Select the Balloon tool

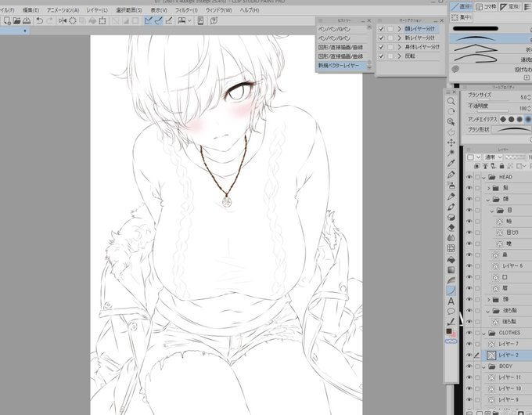(x=451, y=312)
